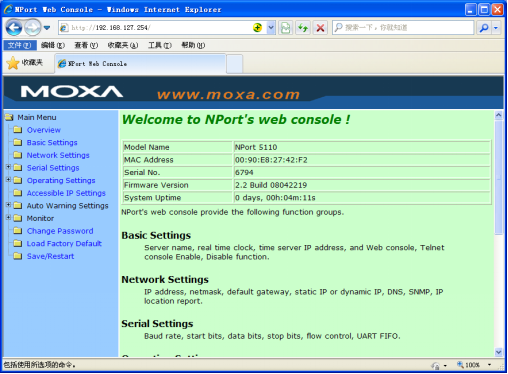Open the Overview link

[x=44, y=130]
